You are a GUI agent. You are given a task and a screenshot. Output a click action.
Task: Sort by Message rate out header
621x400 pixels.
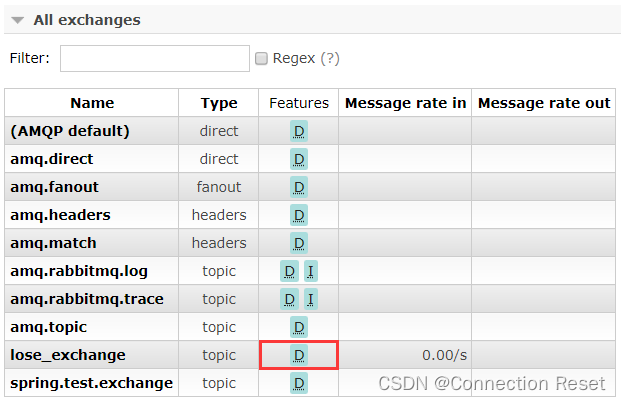544,103
